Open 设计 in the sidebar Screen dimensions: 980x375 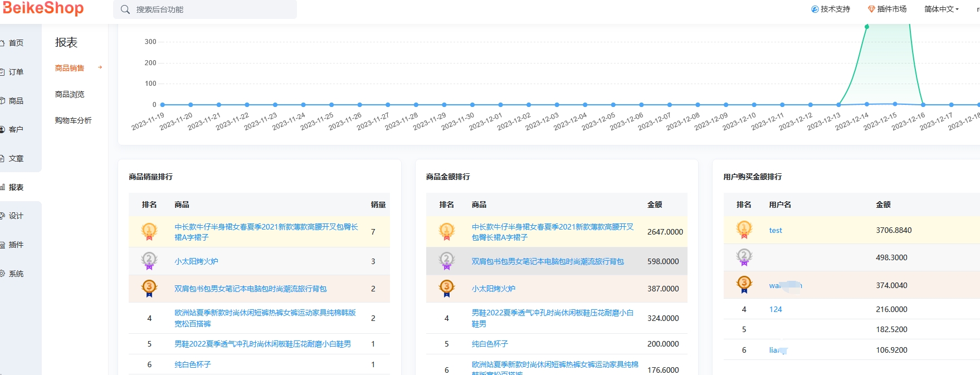point(16,216)
